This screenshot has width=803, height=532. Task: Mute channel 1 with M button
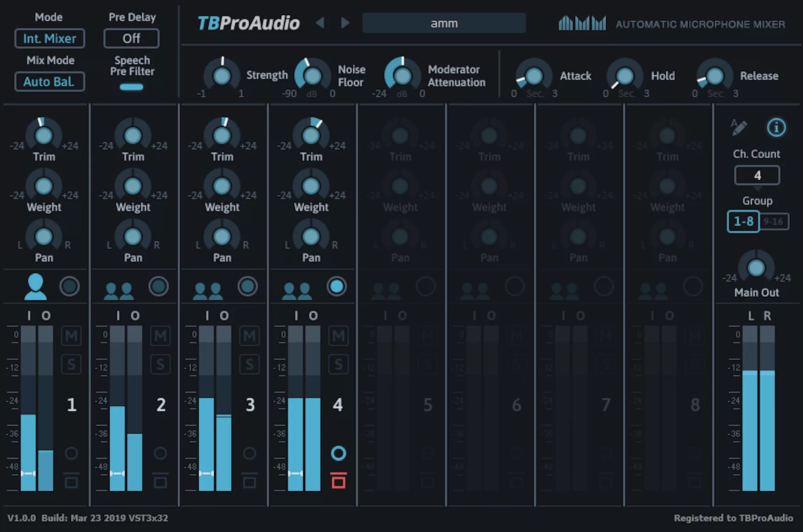pos(71,336)
